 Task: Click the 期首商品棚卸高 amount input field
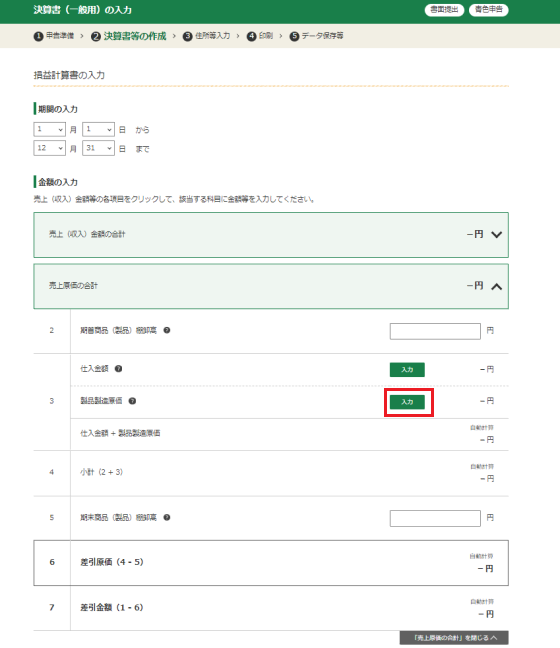[x=435, y=331]
